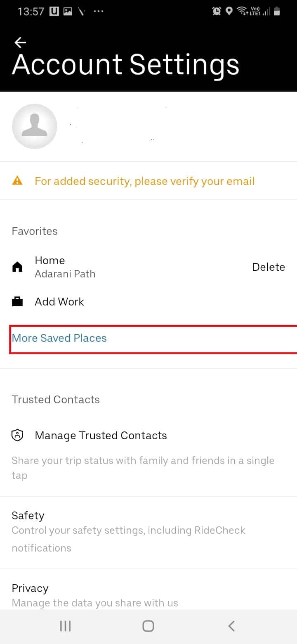Delete the Home saved place

pos(269,267)
